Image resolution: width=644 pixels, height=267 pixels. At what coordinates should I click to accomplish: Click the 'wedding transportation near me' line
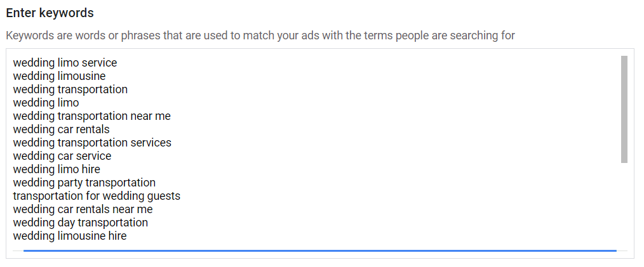91,116
